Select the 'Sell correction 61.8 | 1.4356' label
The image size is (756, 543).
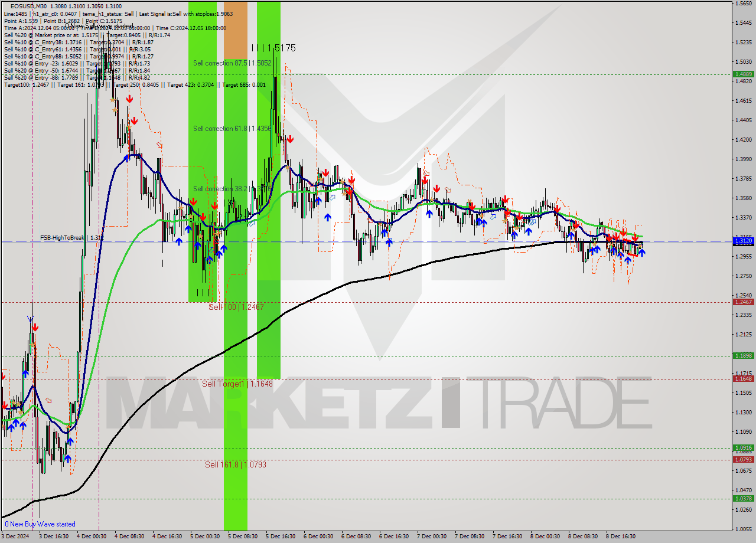pos(233,129)
